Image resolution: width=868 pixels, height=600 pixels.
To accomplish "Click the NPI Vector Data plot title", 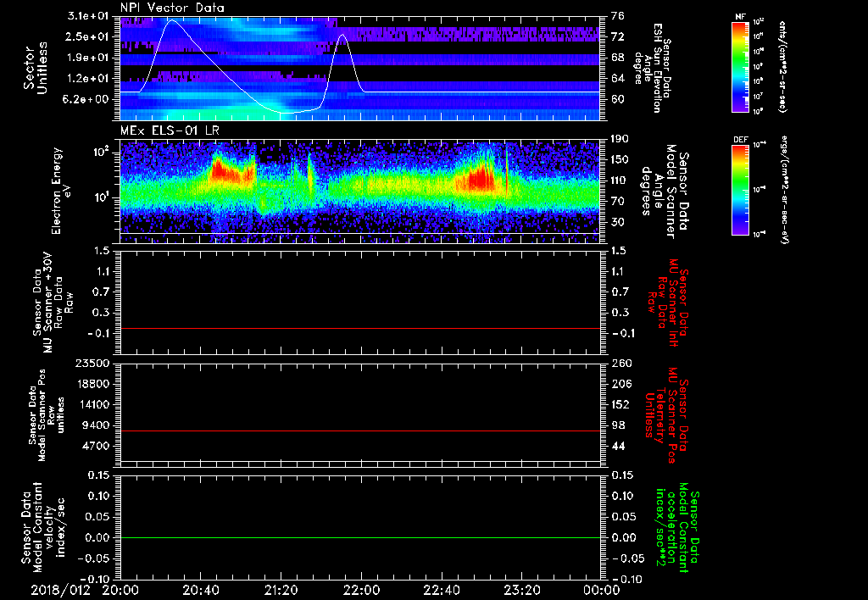I will coord(172,8).
